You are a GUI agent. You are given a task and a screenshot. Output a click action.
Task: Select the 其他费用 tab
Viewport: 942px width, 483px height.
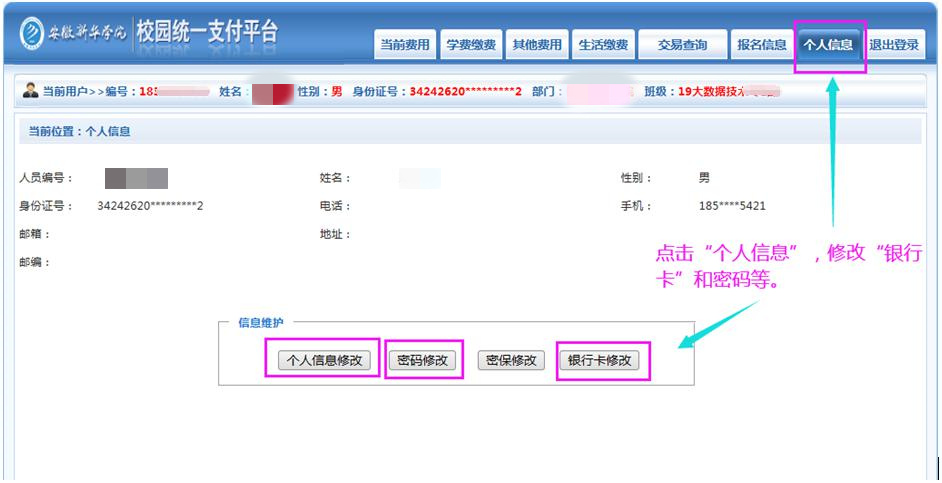tap(537, 45)
